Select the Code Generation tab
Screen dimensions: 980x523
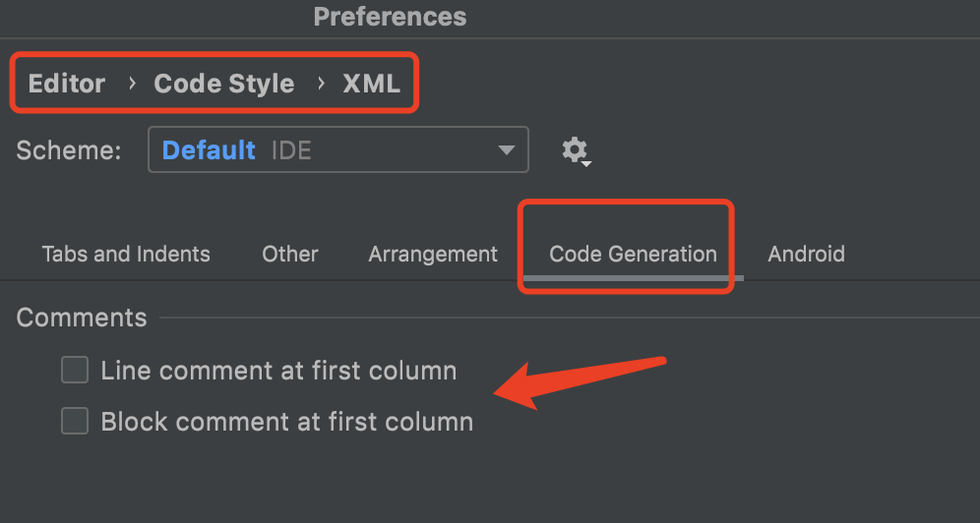pos(633,254)
